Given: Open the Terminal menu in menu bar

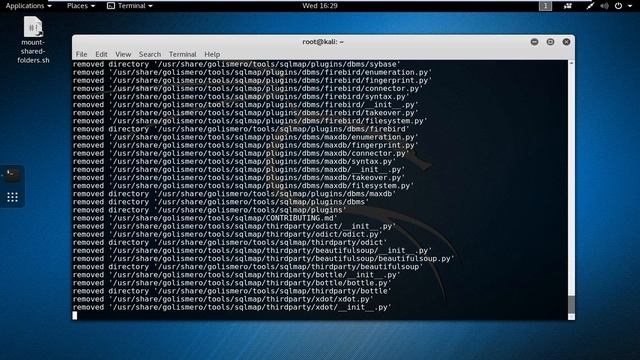Looking at the screenshot, I should [x=182, y=54].
